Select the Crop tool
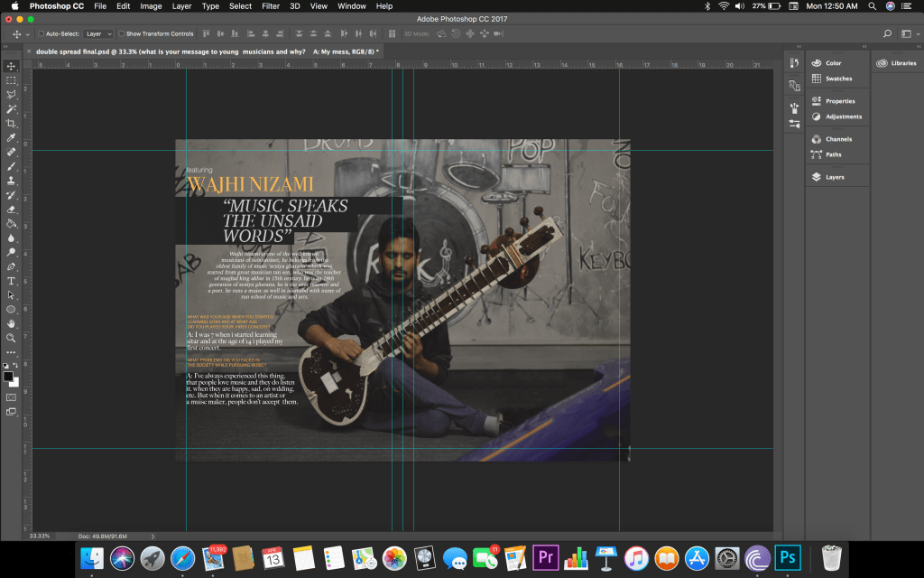This screenshot has width=924, height=578. tap(11, 123)
